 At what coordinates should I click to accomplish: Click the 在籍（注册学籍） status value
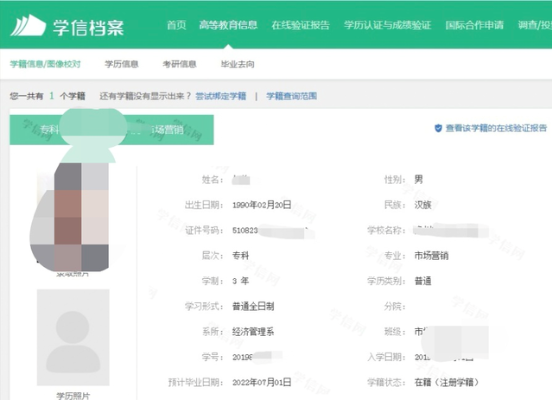(446, 382)
